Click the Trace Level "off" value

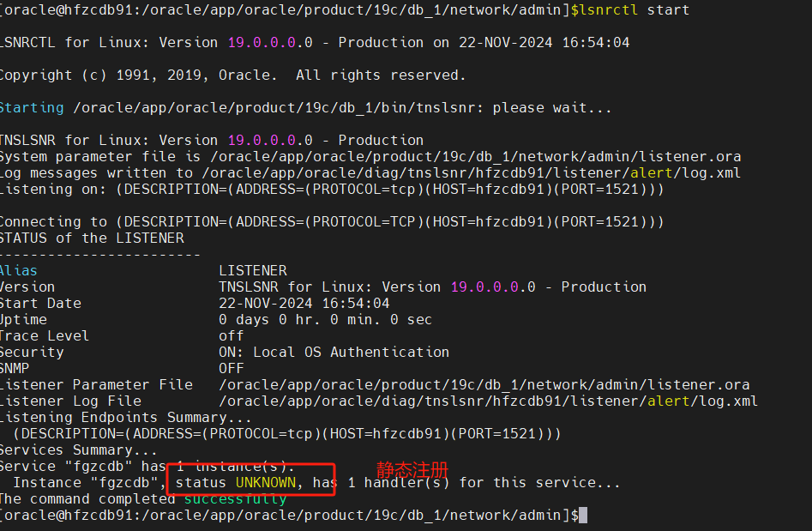(231, 336)
